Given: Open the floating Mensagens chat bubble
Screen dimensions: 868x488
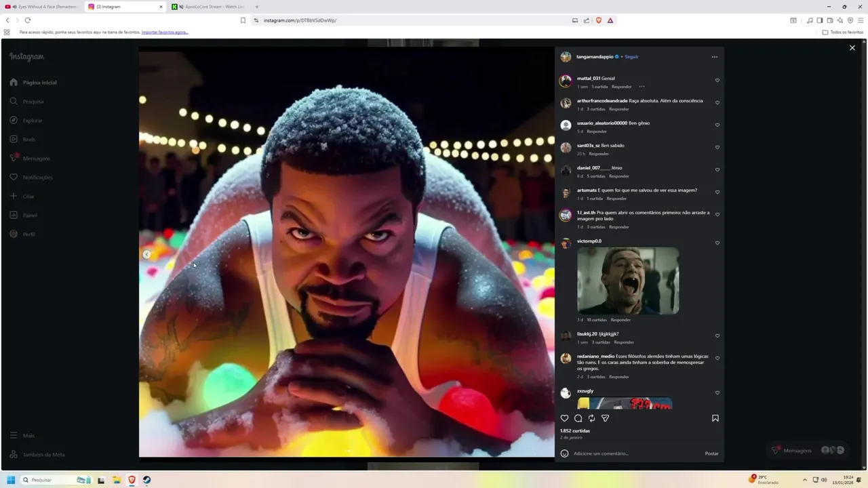Looking at the screenshot, I should pos(808,450).
